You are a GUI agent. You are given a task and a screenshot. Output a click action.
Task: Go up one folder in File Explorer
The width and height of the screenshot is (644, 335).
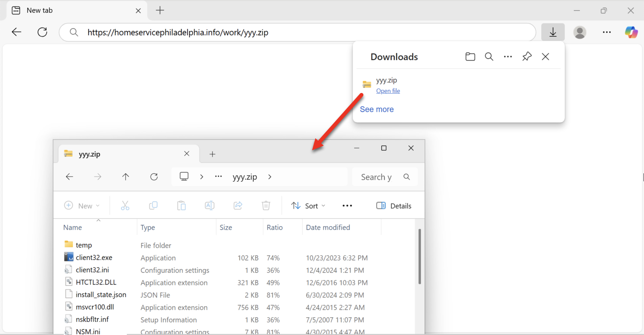pos(126,177)
